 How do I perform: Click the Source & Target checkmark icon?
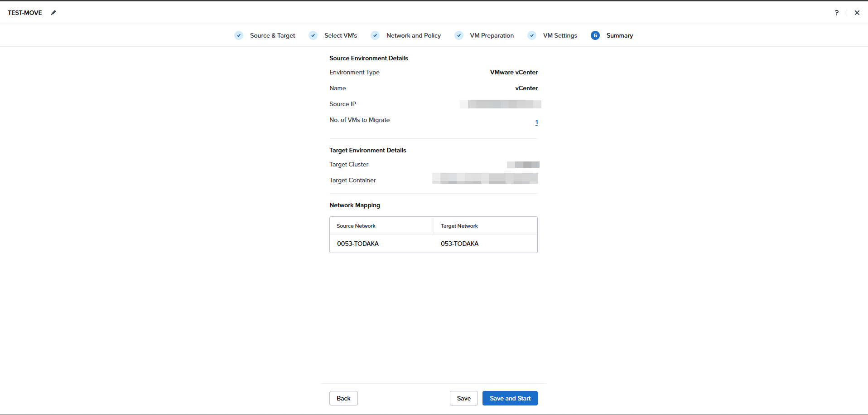click(x=239, y=35)
